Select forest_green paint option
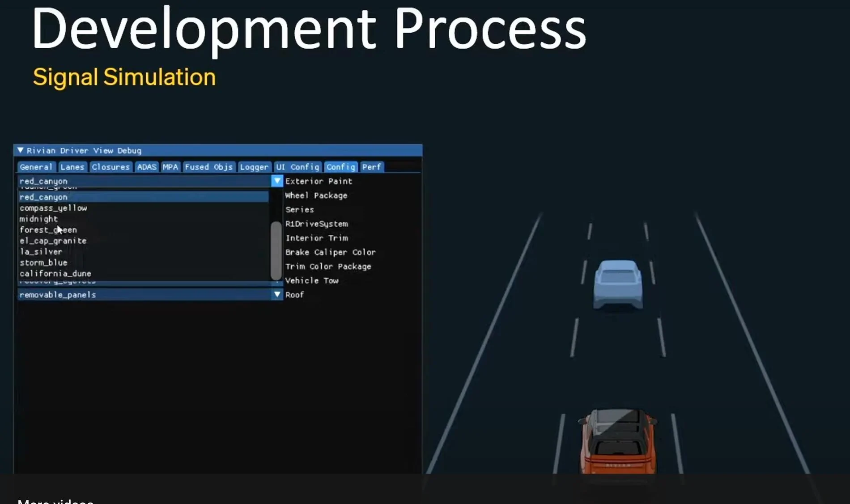The height and width of the screenshot is (504, 850). pos(143,230)
